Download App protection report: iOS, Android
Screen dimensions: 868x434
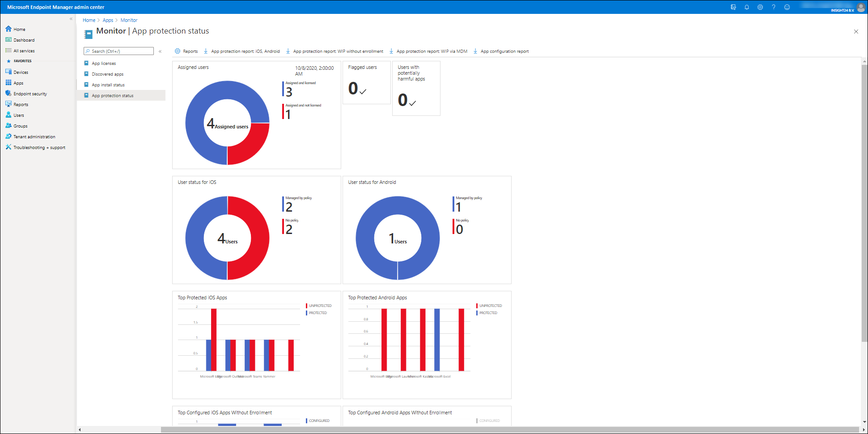245,51
